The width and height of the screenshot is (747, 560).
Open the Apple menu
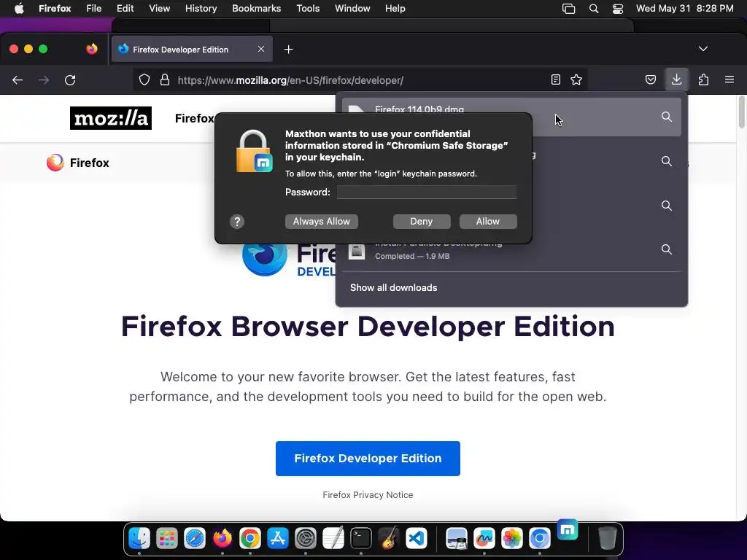tap(19, 9)
